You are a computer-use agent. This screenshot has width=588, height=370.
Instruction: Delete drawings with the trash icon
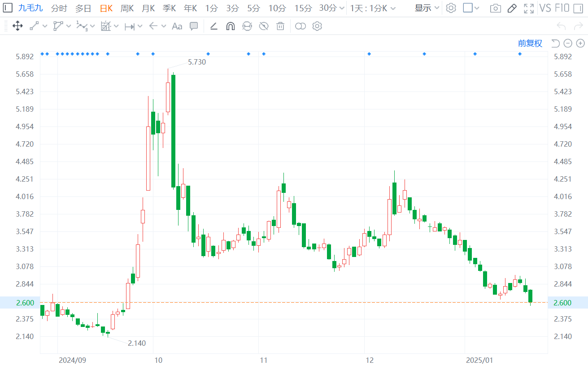click(280, 26)
